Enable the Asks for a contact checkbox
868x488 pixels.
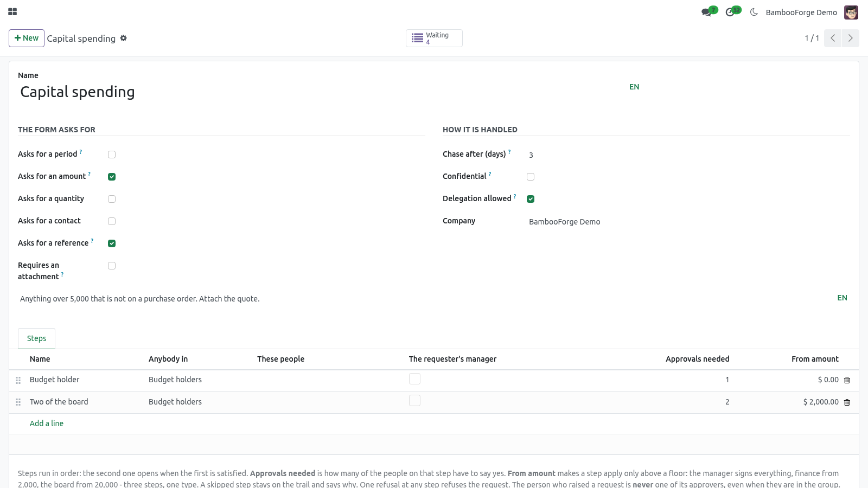coord(112,221)
